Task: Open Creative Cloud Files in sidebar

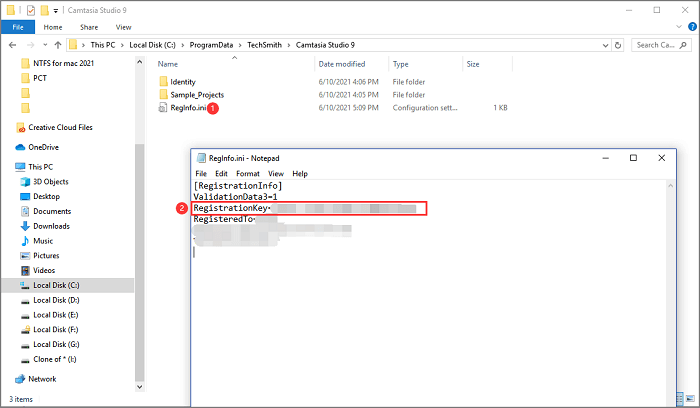Action: (59, 127)
